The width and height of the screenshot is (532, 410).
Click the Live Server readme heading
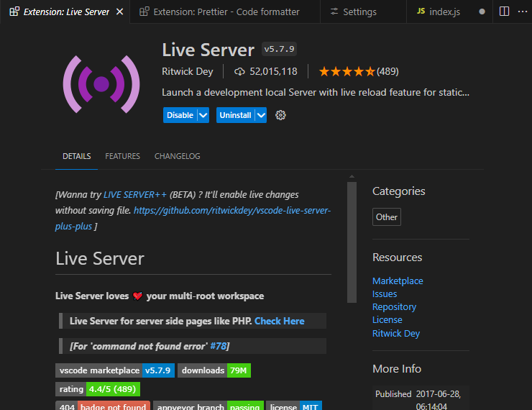100,259
